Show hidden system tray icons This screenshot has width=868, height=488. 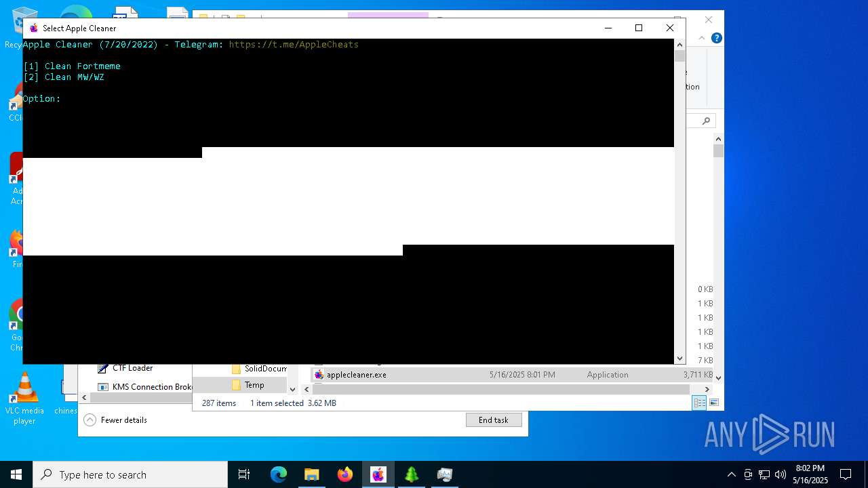coord(731,474)
